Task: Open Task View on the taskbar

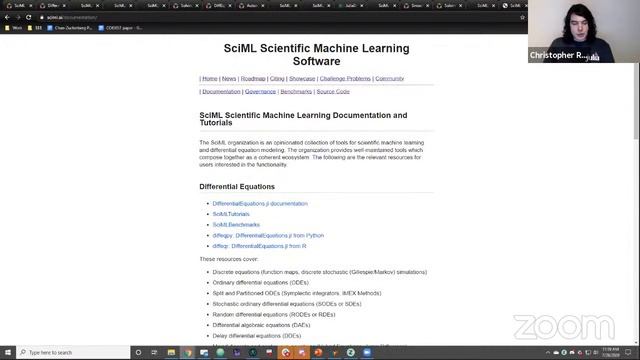Action: tap(154, 352)
